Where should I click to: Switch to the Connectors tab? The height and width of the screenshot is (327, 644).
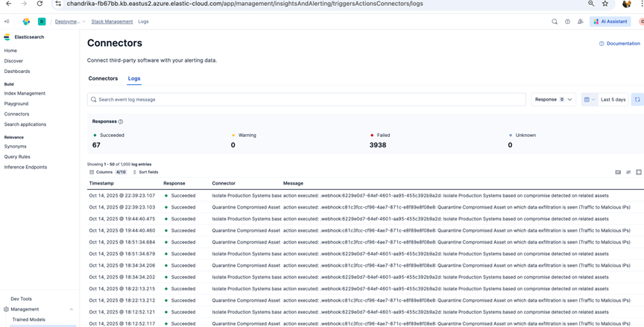[103, 78]
